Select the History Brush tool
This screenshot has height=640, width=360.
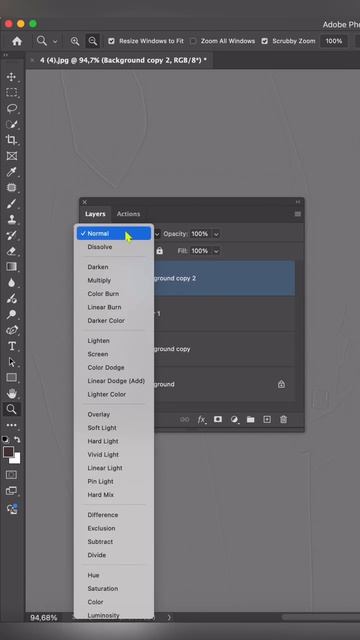11,235
